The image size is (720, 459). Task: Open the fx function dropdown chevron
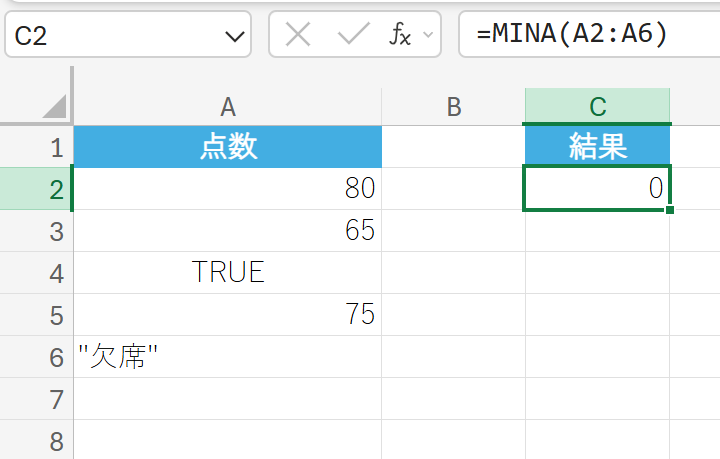click(429, 36)
